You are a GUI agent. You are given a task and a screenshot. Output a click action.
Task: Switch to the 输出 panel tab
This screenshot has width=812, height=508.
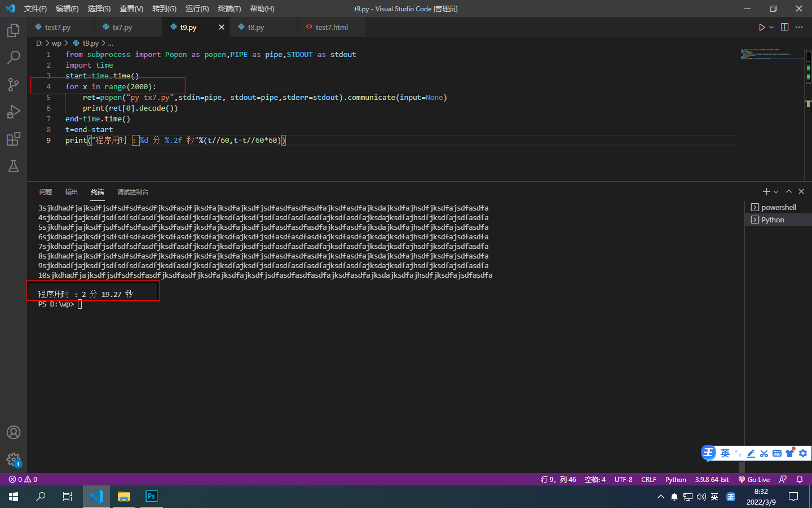(x=72, y=192)
